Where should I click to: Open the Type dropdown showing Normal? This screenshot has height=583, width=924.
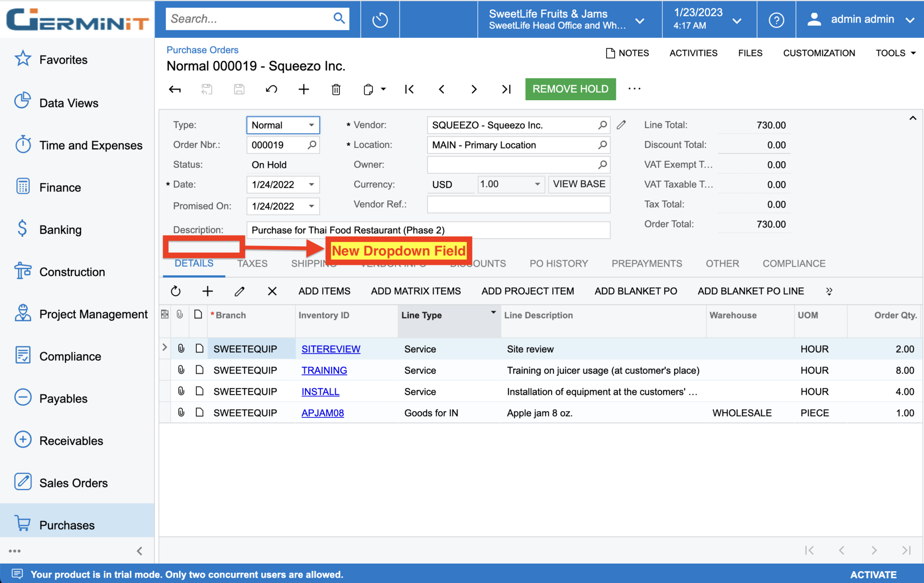(x=311, y=125)
